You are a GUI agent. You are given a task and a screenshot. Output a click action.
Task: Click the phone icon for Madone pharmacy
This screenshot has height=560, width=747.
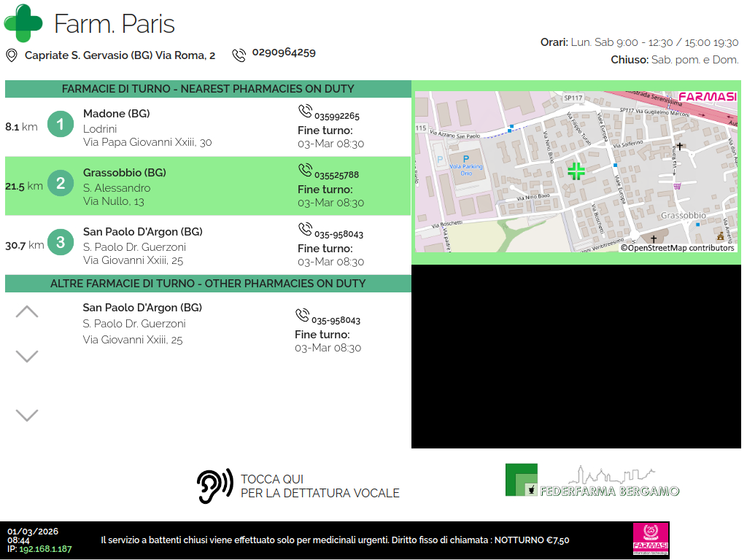click(x=305, y=111)
